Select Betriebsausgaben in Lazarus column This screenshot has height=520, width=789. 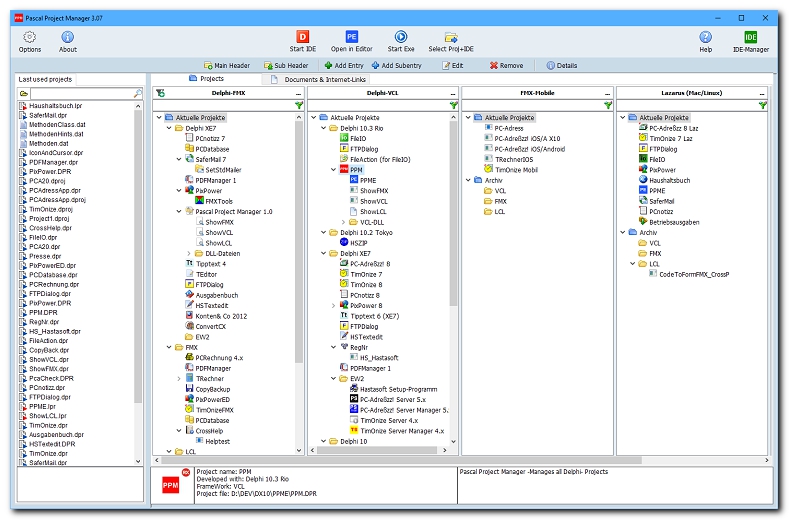pyautogui.click(x=674, y=222)
